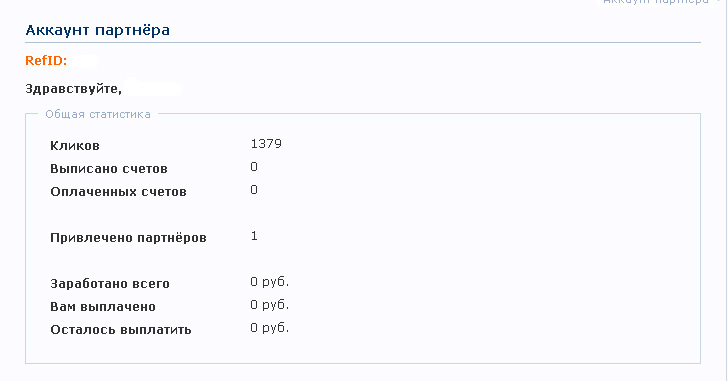The width and height of the screenshot is (728, 381).
Task: Click the clicks count value 1379
Action: click(266, 143)
